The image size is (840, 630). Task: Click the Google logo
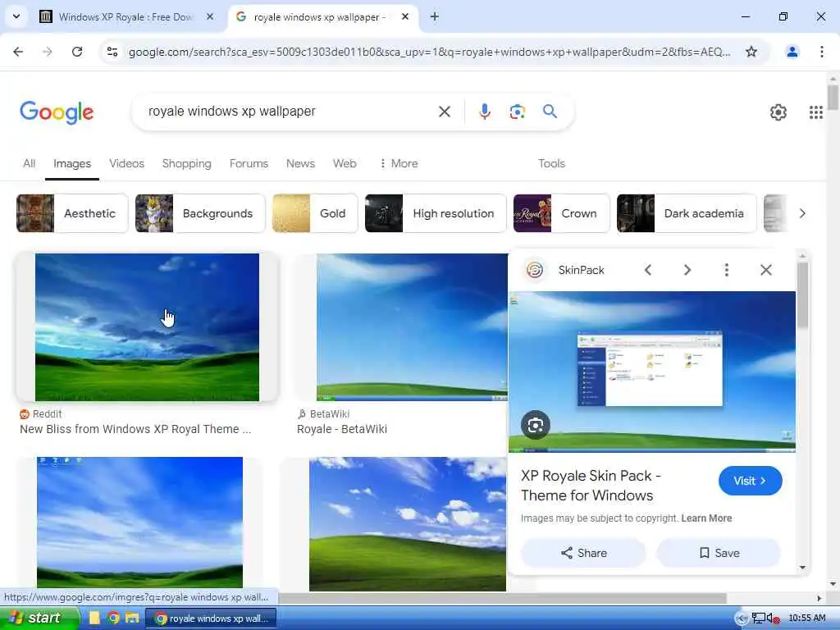[x=57, y=112]
